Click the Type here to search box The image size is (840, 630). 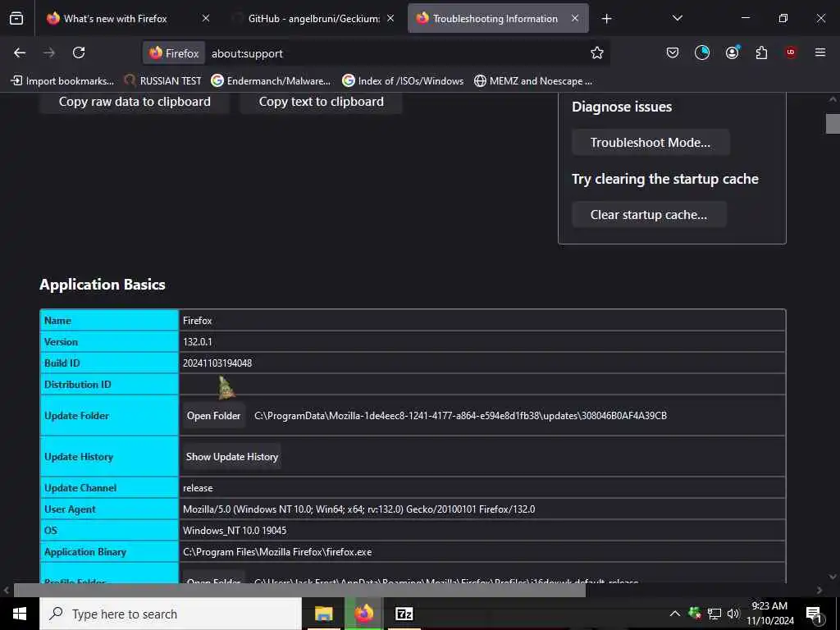(x=171, y=614)
